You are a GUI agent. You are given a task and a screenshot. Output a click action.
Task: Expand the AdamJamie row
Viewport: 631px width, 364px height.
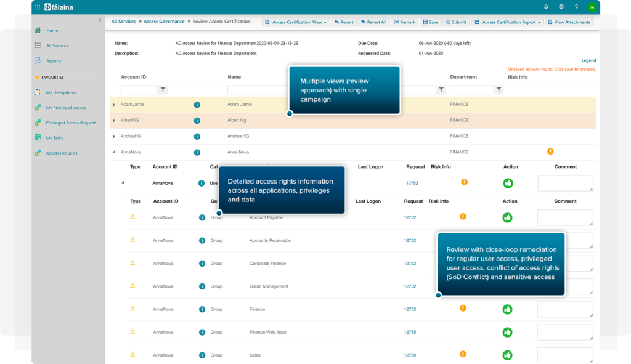click(114, 105)
